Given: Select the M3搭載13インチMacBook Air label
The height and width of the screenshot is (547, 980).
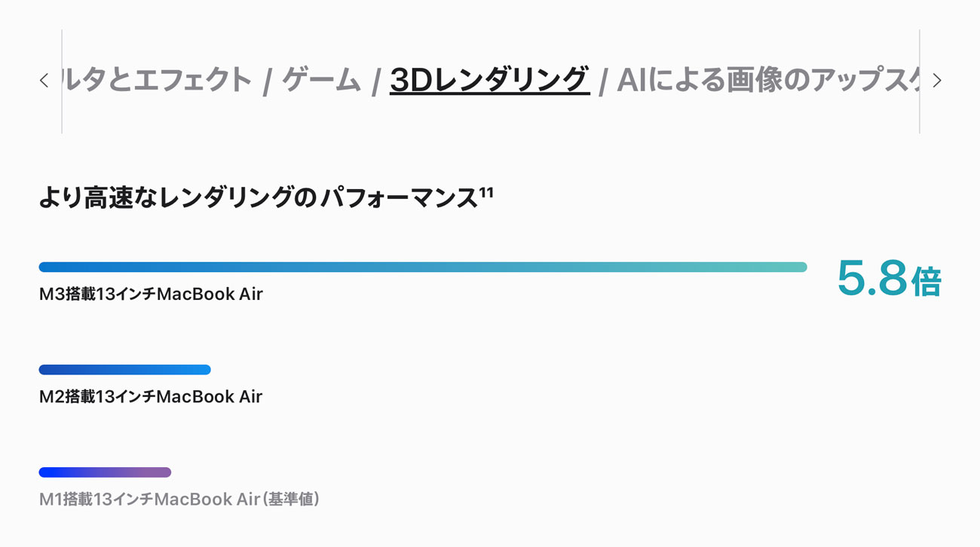Looking at the screenshot, I should tap(151, 294).
